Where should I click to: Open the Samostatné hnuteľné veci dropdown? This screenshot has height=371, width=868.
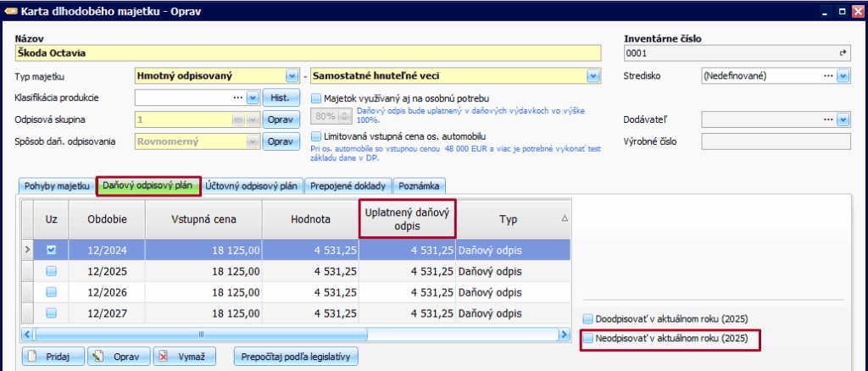[593, 75]
